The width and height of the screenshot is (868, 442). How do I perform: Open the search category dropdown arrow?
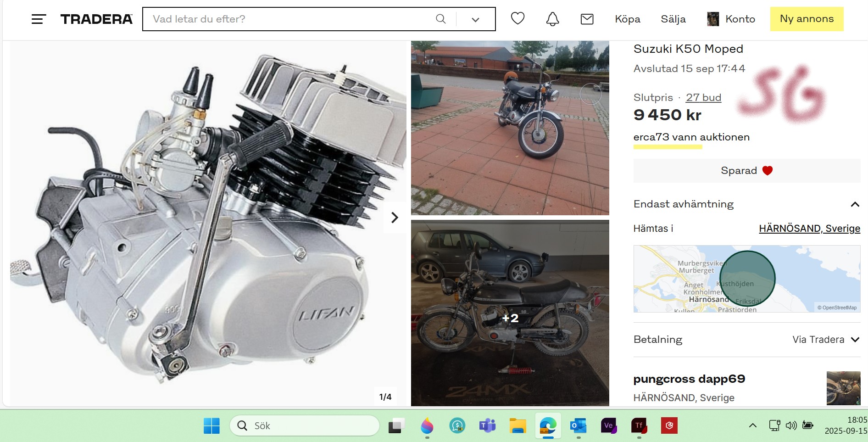tap(475, 19)
